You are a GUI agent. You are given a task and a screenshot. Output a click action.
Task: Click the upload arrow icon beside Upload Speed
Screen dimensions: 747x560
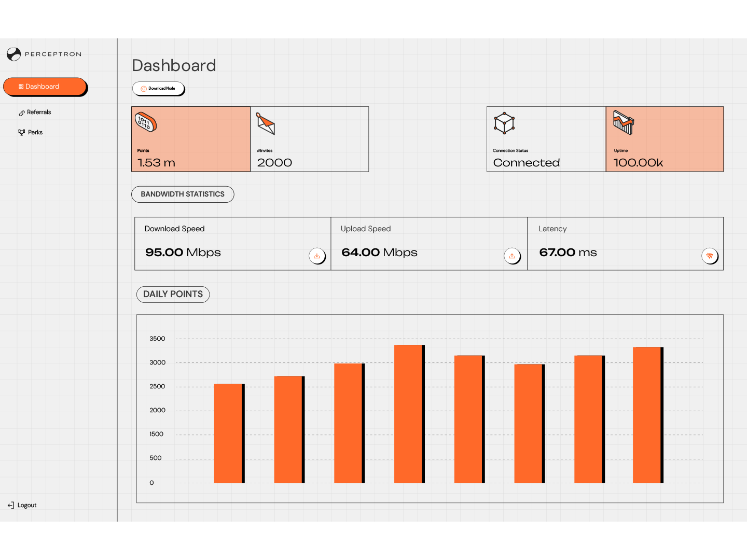pyautogui.click(x=513, y=256)
